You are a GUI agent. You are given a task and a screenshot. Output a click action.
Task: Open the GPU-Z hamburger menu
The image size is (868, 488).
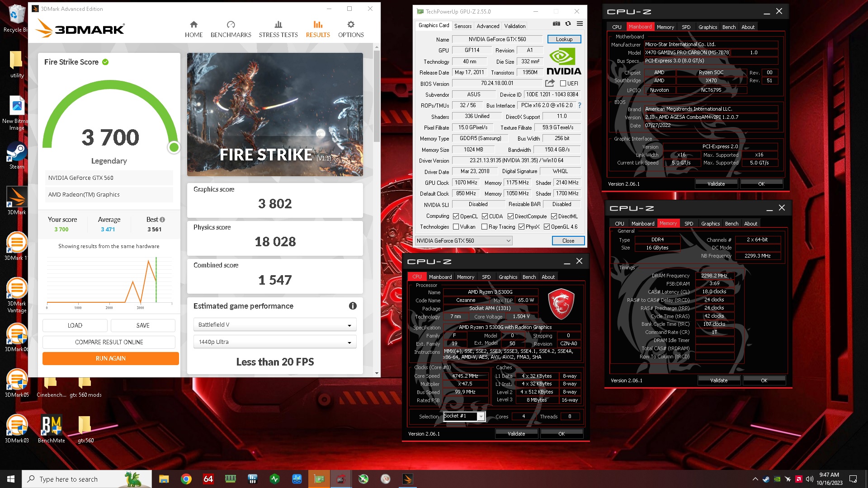tap(580, 23)
